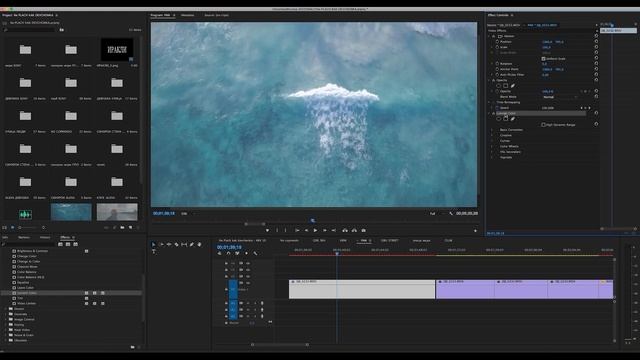Open the Program monitor button editor

[475, 231]
